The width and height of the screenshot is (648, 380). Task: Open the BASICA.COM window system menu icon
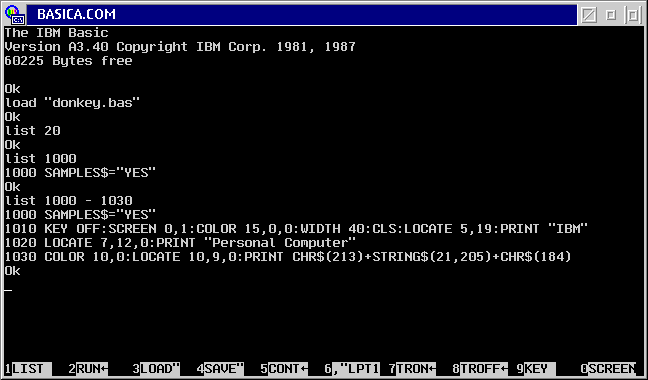(x=14, y=14)
